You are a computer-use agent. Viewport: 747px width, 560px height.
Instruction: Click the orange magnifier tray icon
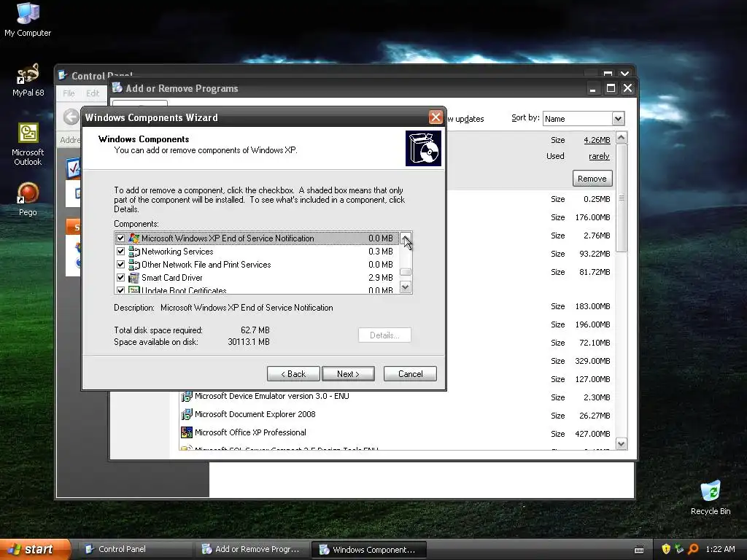tap(693, 549)
